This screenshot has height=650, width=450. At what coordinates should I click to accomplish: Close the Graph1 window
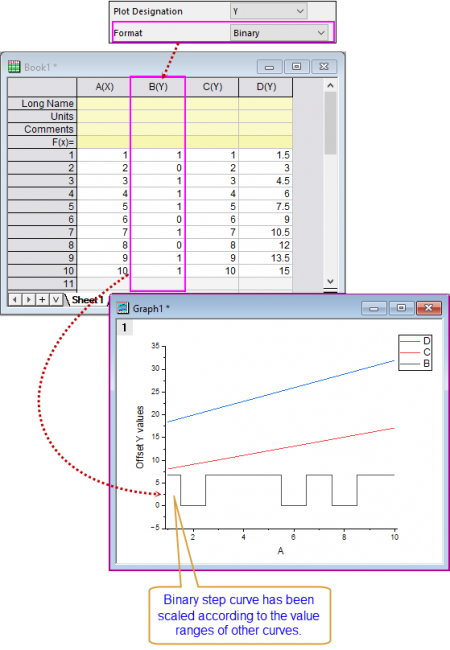tap(429, 308)
